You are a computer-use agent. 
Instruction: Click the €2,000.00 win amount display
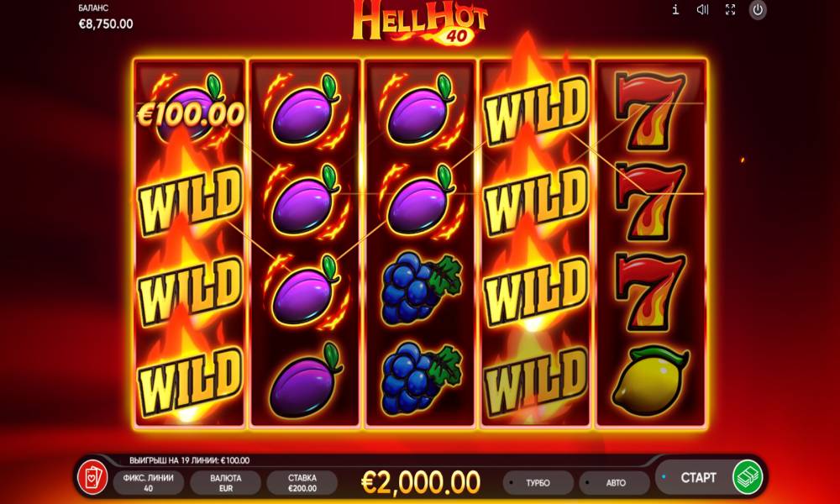coord(421,482)
